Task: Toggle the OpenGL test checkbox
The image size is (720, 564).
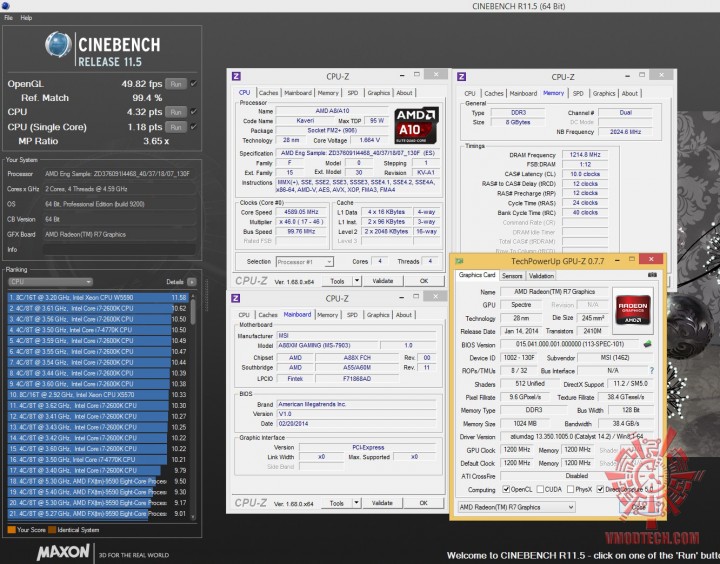Action: (x=193, y=84)
